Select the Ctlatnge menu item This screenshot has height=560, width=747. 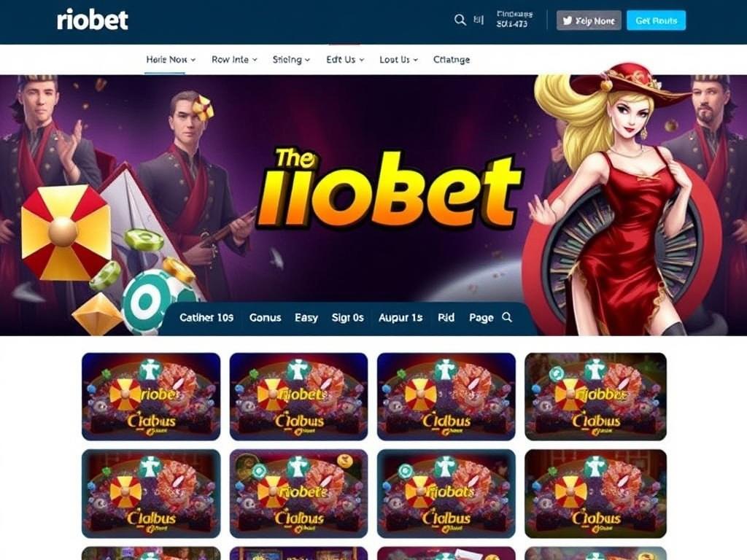[451, 60]
